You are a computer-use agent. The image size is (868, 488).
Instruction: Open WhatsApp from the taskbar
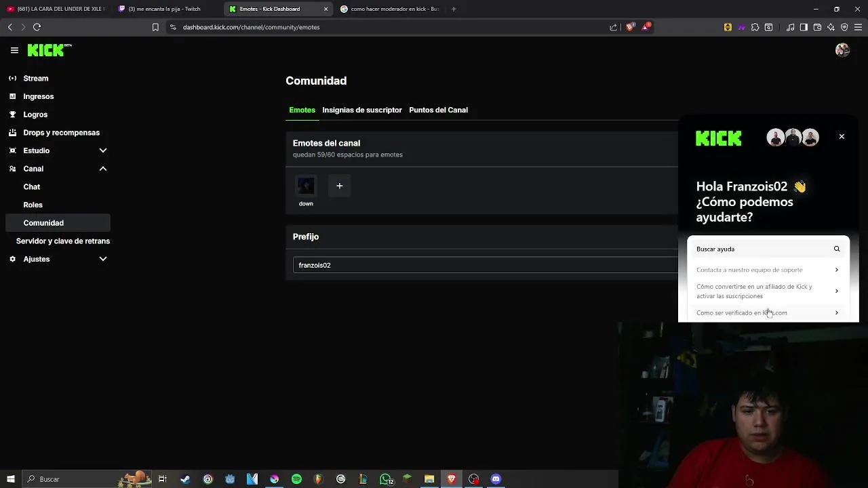pos(386,479)
